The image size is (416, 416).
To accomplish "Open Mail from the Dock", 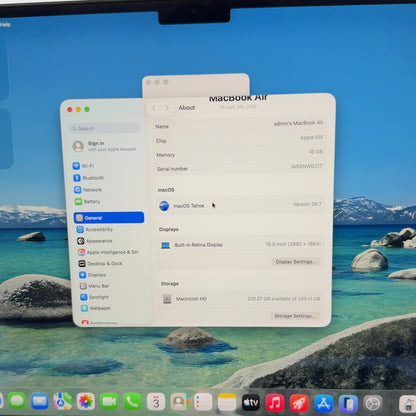I will pos(40,401).
